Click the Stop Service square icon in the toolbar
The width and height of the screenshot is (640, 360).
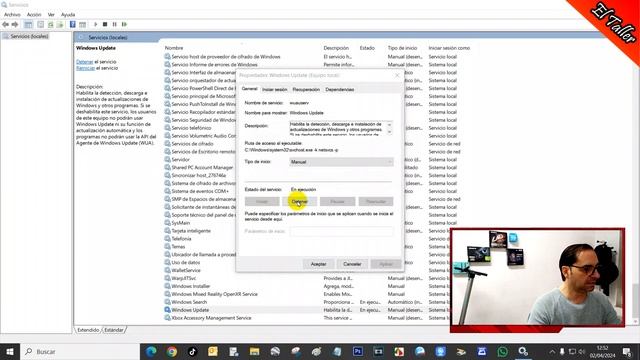[x=105, y=24]
